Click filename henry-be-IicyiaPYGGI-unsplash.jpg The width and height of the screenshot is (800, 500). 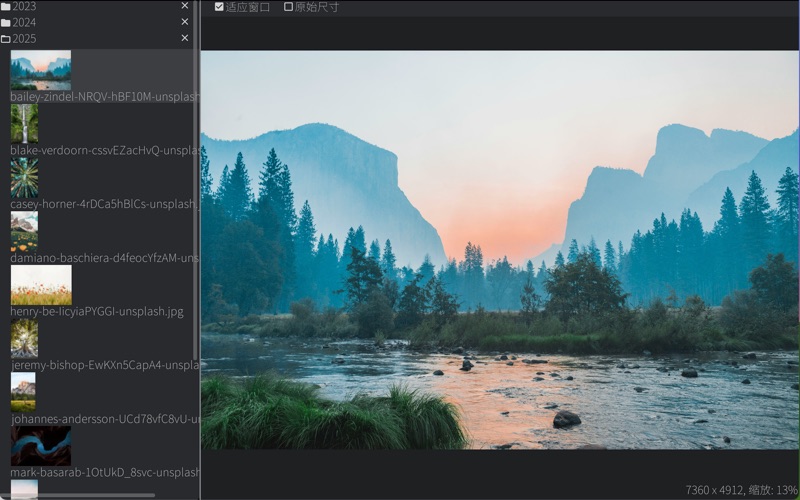pos(97,311)
